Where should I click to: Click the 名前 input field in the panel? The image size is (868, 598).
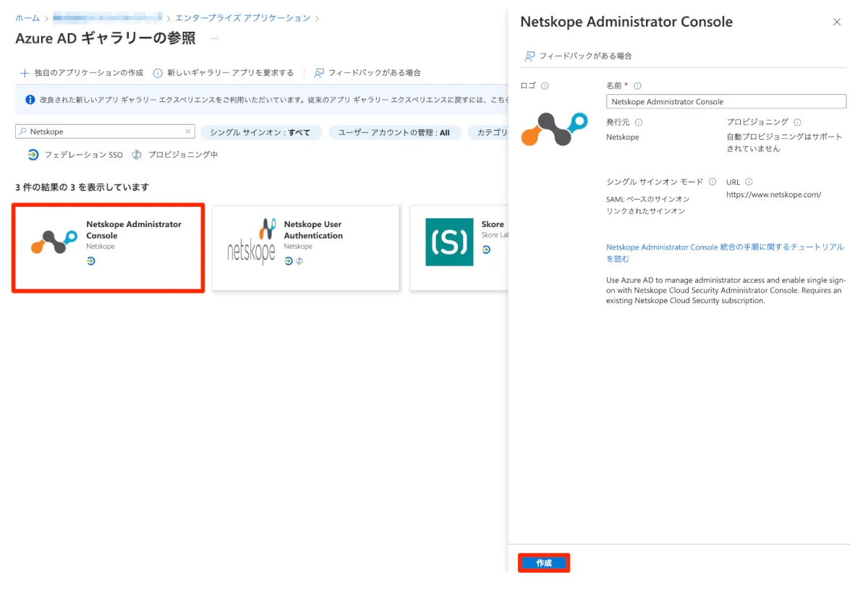pyautogui.click(x=726, y=102)
